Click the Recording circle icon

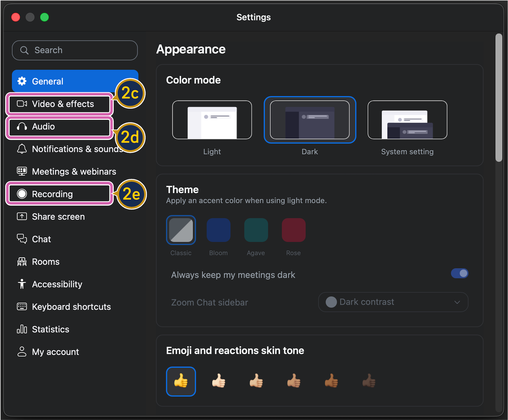coord(22,194)
